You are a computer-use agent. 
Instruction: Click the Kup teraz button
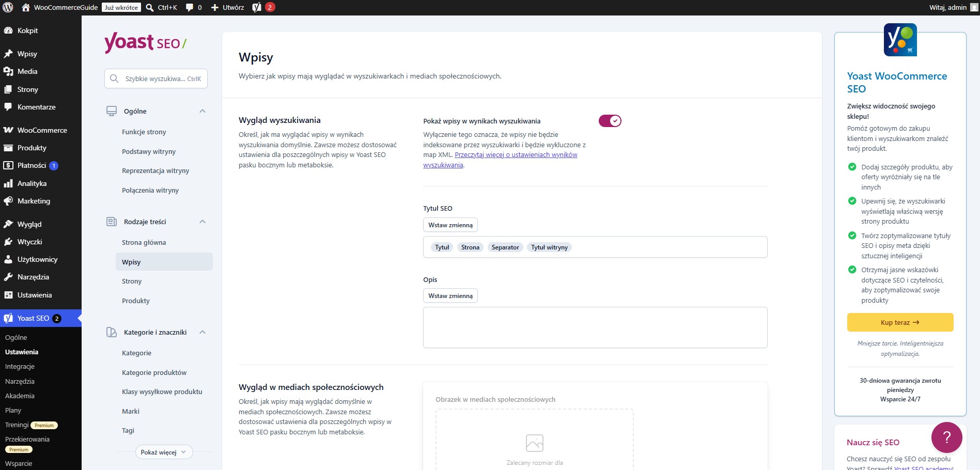coord(900,322)
